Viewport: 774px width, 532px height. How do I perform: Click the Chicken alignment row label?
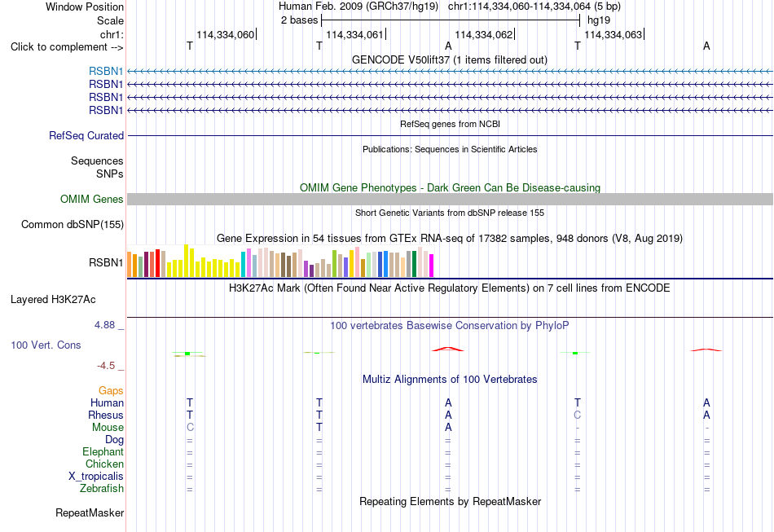coord(104,464)
